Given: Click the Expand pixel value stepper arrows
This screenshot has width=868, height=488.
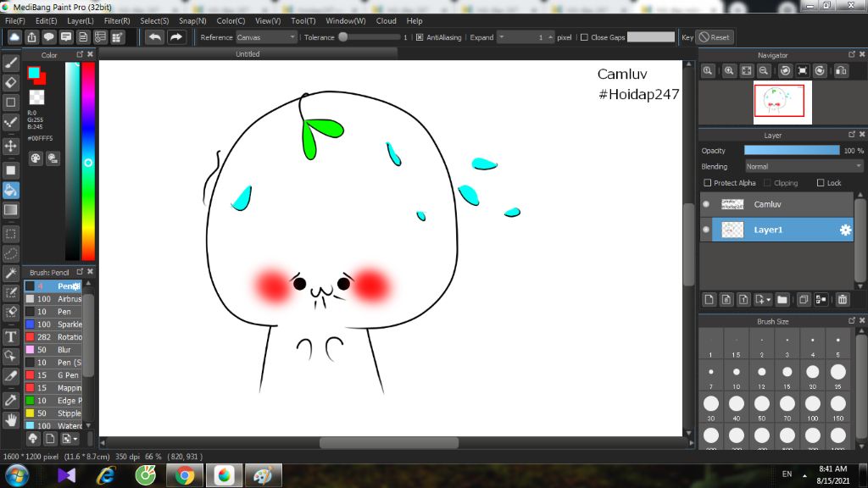Looking at the screenshot, I should [550, 37].
